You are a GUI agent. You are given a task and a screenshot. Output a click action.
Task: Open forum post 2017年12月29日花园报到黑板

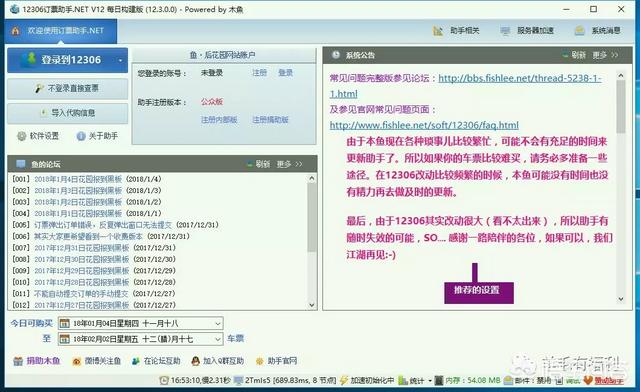click(82, 271)
